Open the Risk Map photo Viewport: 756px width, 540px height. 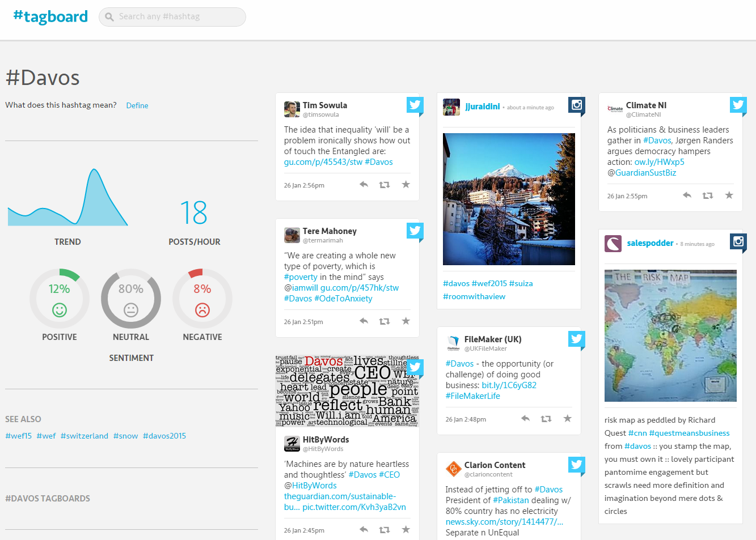click(x=670, y=335)
